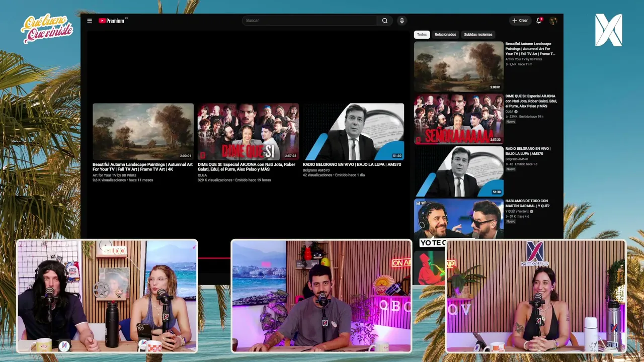Open sidebar channel 'Y QUÉ? y Vorterix'
The width and height of the screenshot is (644, 362).
point(517,211)
